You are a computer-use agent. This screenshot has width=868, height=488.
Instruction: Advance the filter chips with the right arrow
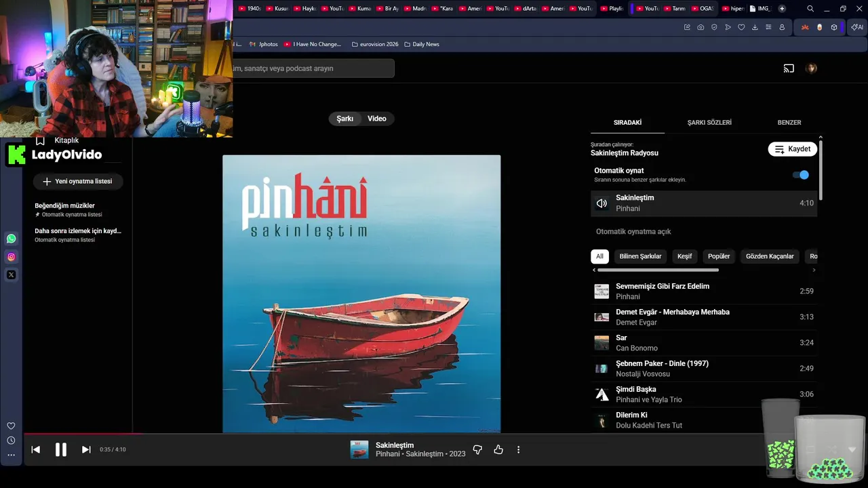click(814, 270)
